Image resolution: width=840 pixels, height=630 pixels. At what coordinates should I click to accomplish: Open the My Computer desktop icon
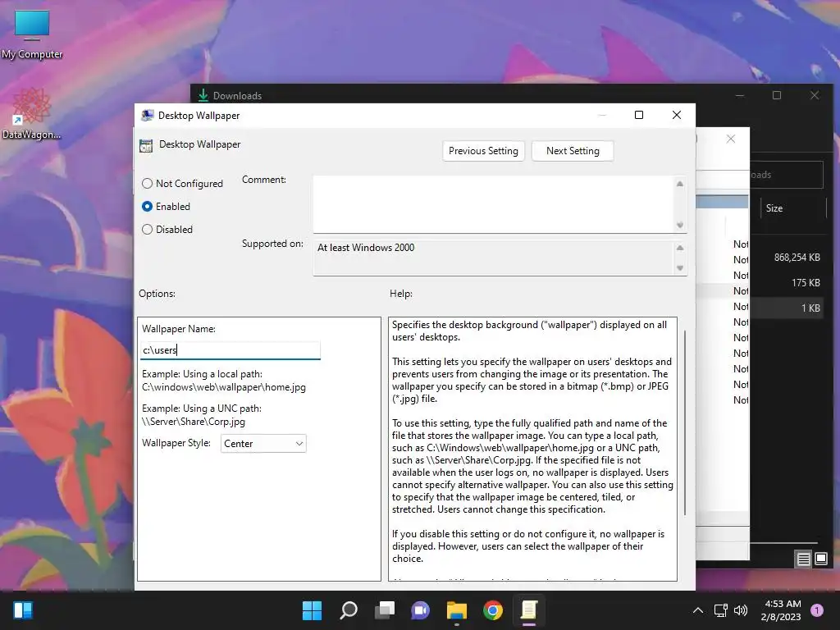click(32, 34)
